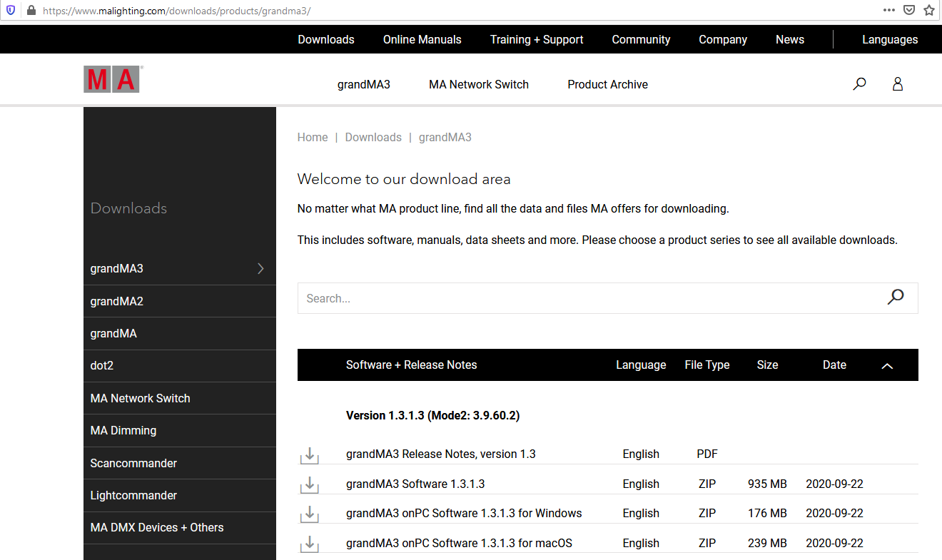
Task: Open the Company menu item
Action: point(723,39)
